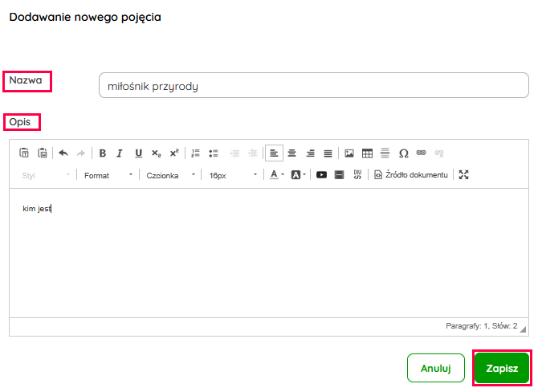Insert special character (Omega icon)
The width and height of the screenshot is (538, 392).
tap(403, 153)
